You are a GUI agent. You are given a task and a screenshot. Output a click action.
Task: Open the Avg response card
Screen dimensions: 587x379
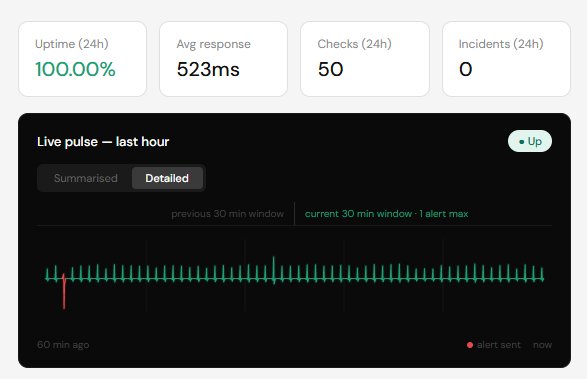pos(223,59)
